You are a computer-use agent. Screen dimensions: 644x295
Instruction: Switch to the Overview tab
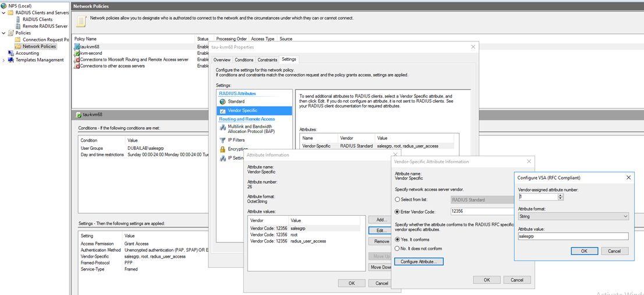coord(222,59)
